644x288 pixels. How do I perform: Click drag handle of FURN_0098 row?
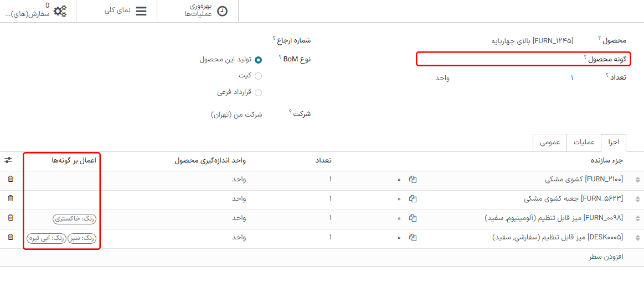pos(637,218)
